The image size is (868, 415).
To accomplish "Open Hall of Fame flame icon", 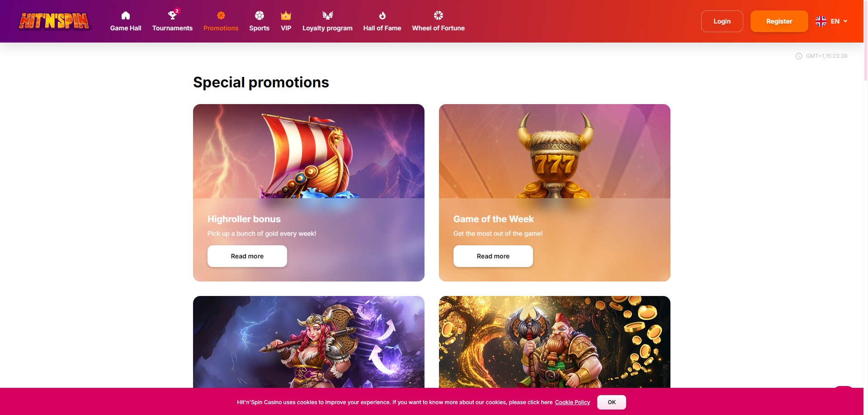I will pos(382,15).
